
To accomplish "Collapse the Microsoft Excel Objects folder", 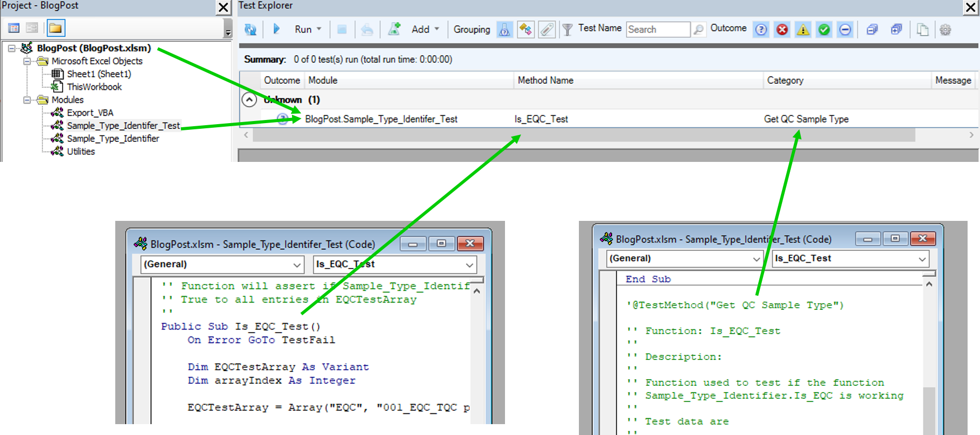I will 27,61.
